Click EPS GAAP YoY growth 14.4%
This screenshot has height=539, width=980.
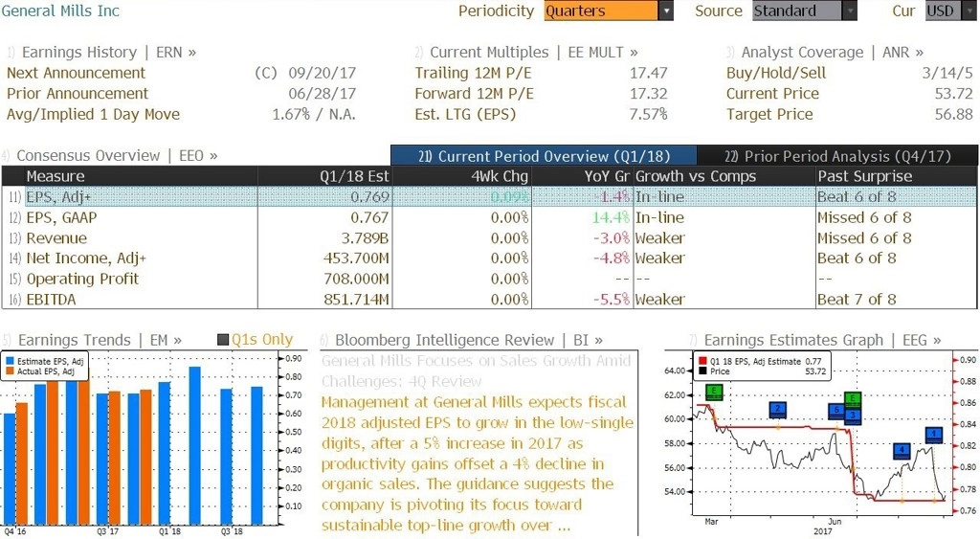click(611, 217)
